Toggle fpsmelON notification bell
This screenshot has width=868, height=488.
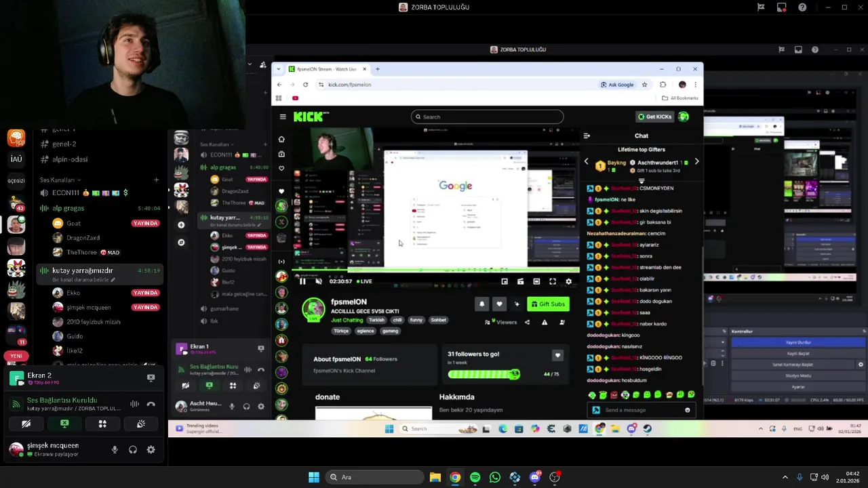point(482,304)
